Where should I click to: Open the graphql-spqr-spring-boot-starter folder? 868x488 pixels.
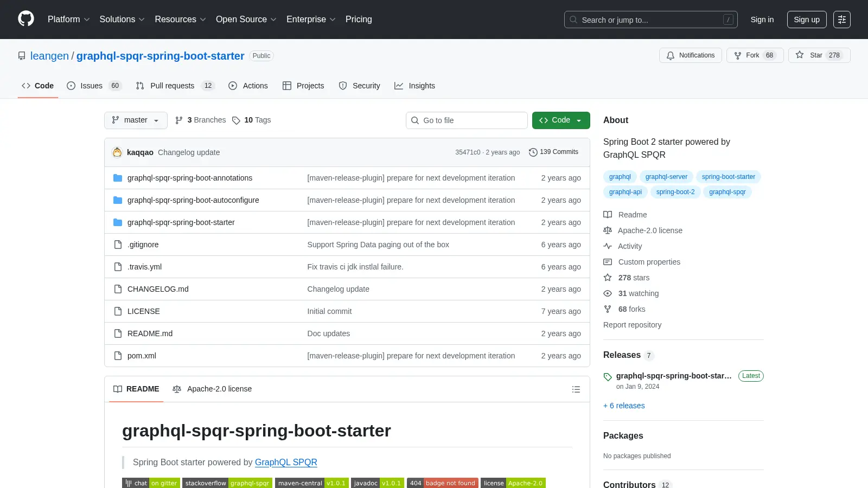click(x=181, y=222)
